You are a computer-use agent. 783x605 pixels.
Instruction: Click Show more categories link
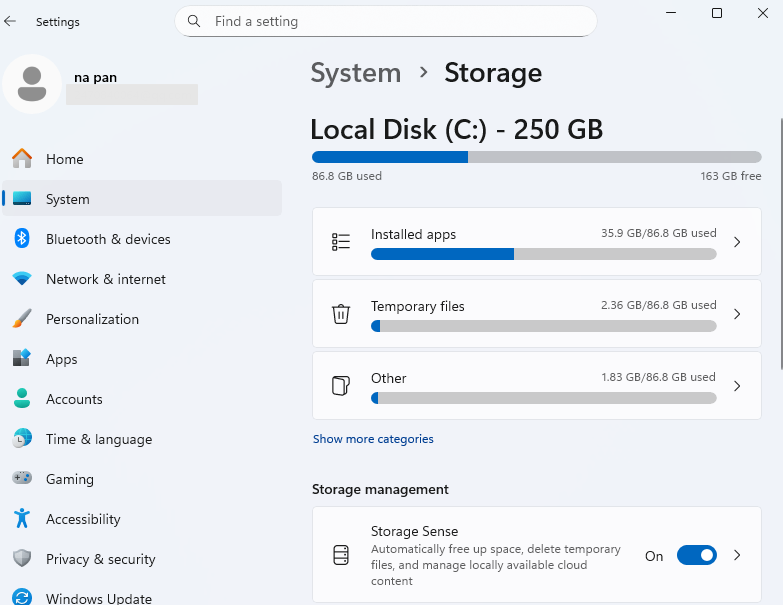[x=373, y=439]
